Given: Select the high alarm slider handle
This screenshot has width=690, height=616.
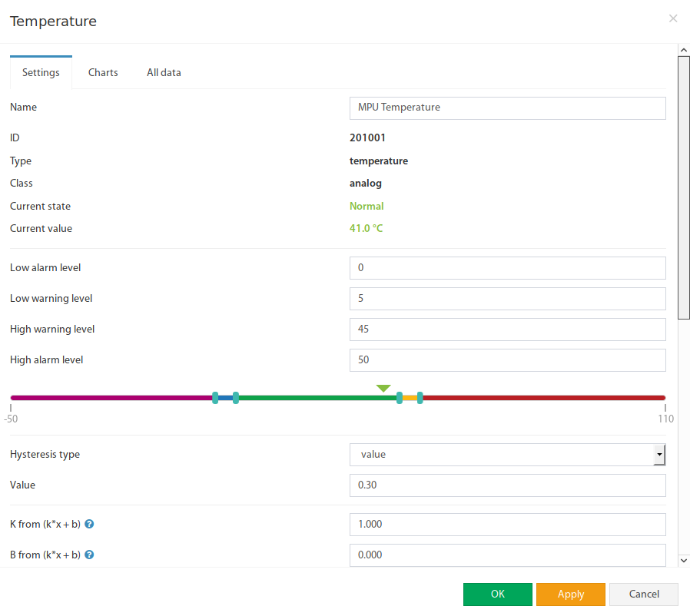Looking at the screenshot, I should click(x=420, y=398).
